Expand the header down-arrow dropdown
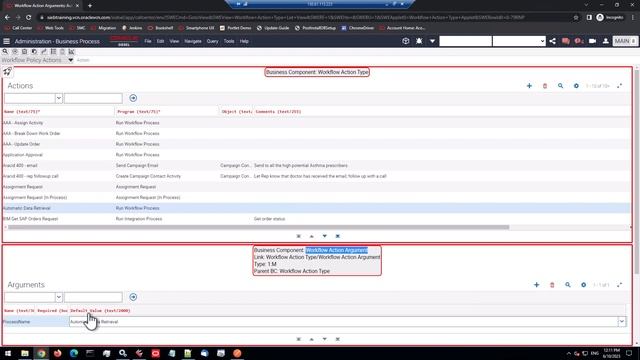Viewport: 640px width, 360px height. pyautogui.click(x=432, y=41)
